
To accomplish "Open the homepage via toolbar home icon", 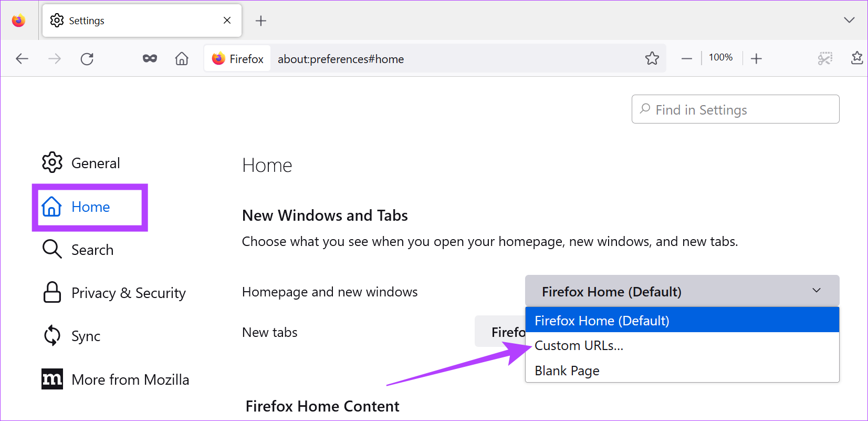I will (x=182, y=59).
